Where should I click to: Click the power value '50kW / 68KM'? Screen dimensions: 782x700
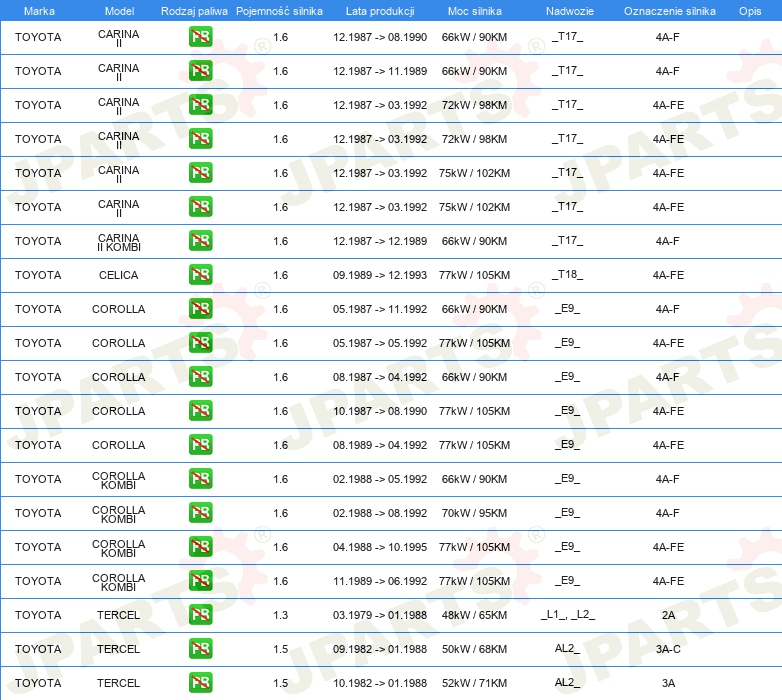click(474, 649)
